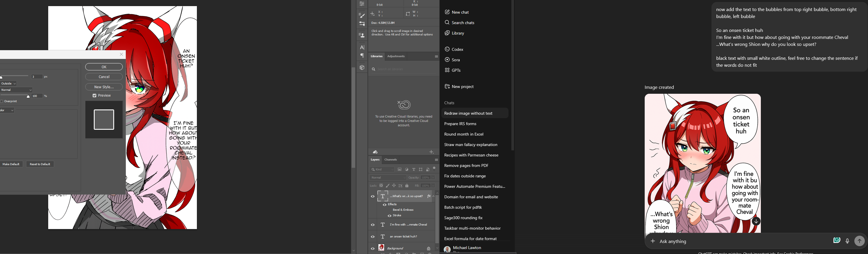Hide the Background layer
This screenshot has width=868, height=254.
pos(373,248)
